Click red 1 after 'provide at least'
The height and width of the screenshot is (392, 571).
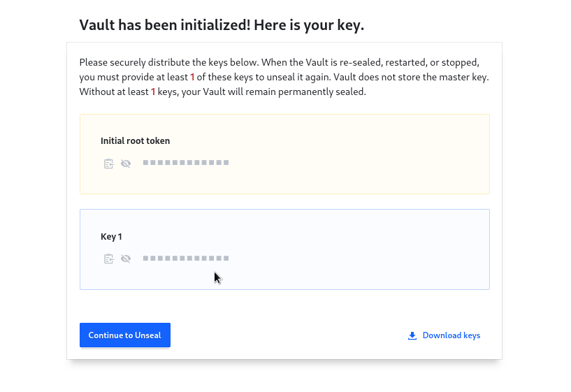coord(192,77)
